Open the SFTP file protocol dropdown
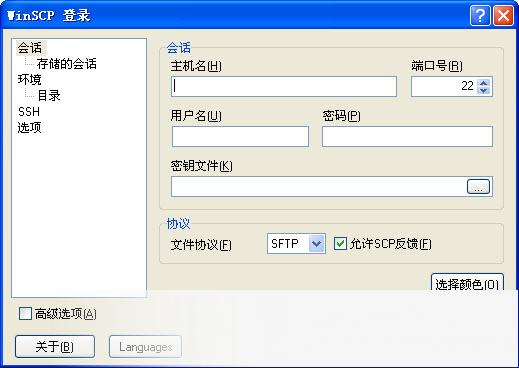The width and height of the screenshot is (519, 368). pos(296,244)
